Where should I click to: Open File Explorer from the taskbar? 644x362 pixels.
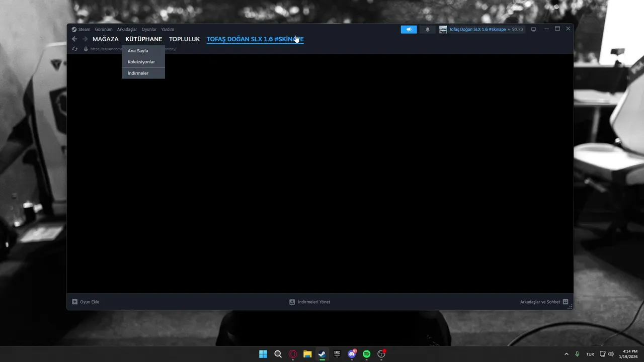pyautogui.click(x=307, y=354)
